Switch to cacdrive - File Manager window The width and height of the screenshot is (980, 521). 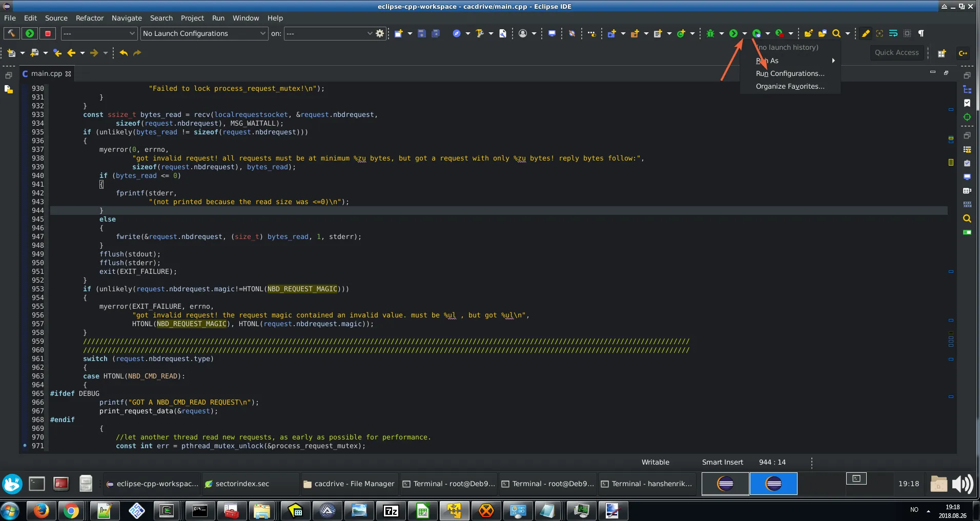pyautogui.click(x=349, y=484)
